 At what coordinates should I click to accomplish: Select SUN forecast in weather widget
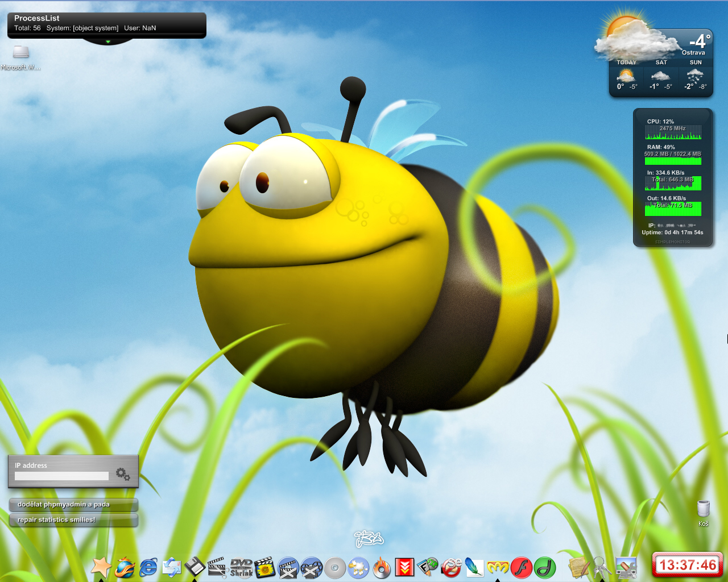[696, 76]
